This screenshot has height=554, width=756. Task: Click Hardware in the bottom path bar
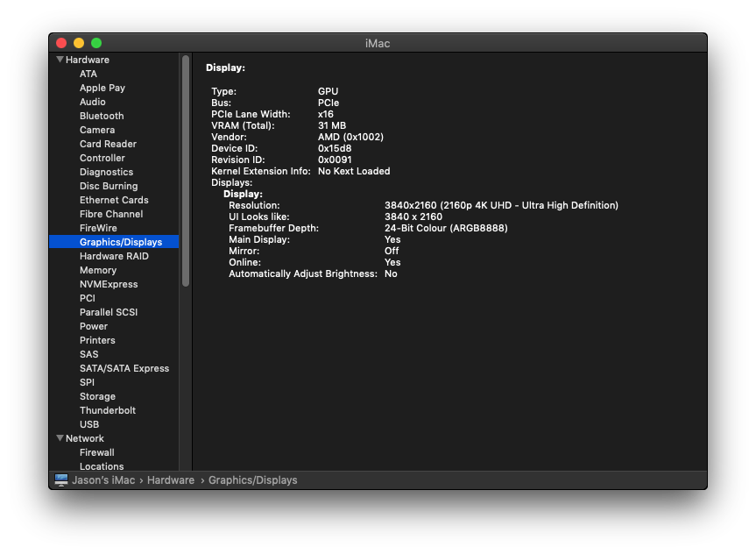tap(171, 480)
